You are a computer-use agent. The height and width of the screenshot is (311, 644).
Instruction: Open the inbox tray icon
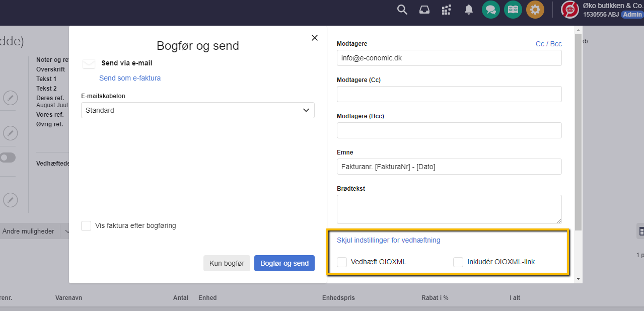pos(424,10)
